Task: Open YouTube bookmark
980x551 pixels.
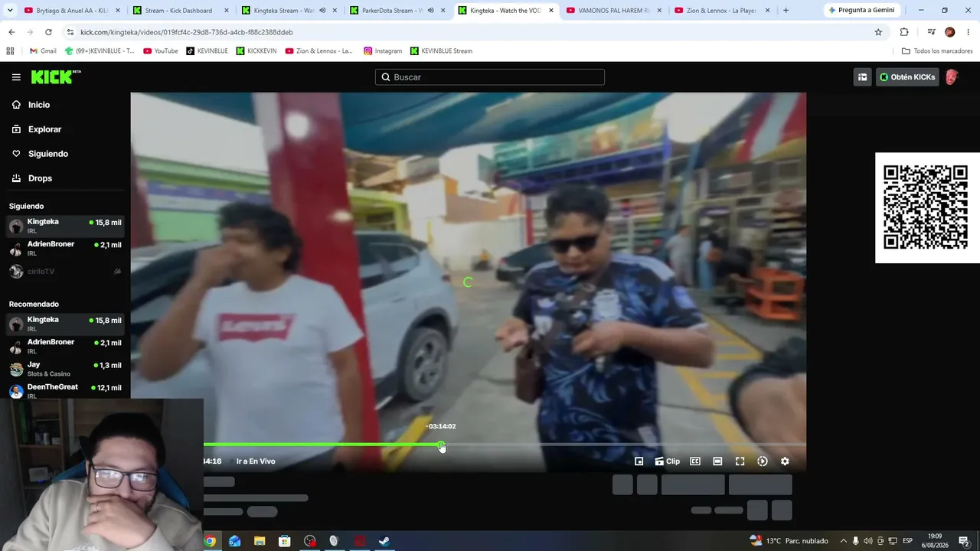Action: pos(160,51)
